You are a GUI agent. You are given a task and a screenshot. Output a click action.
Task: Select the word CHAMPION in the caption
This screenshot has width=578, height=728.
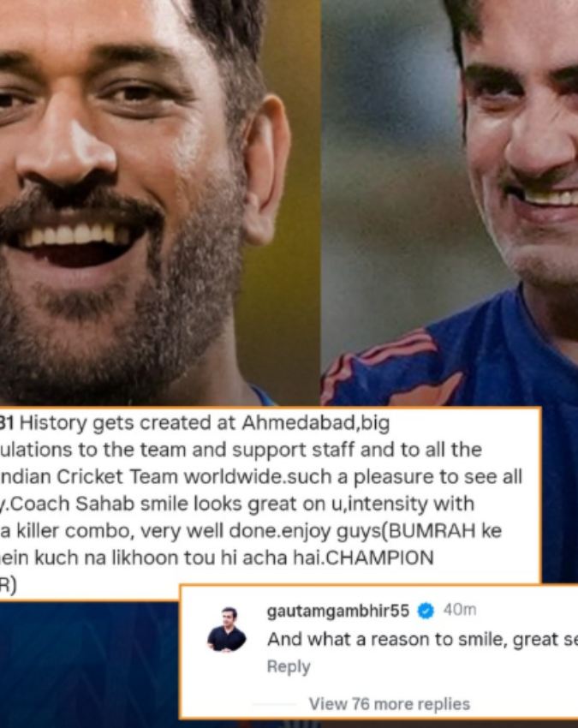379,558
